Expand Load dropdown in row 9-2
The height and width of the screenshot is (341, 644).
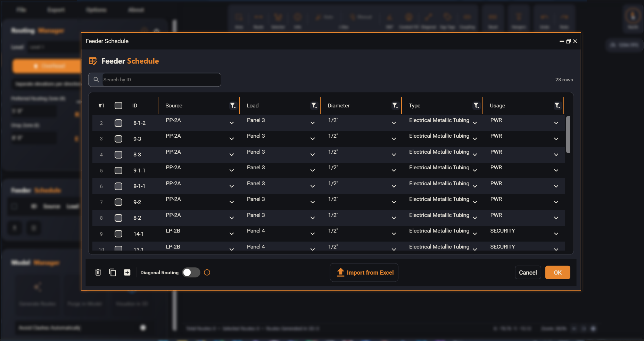[313, 202]
